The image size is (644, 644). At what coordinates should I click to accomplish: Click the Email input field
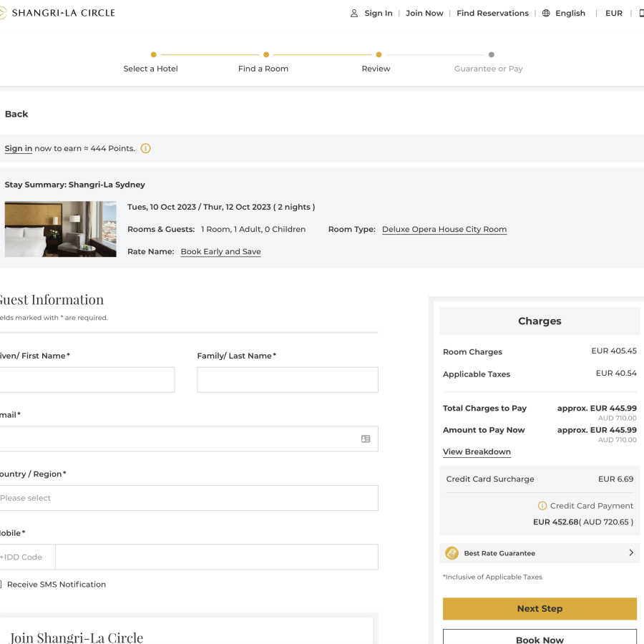(x=189, y=439)
